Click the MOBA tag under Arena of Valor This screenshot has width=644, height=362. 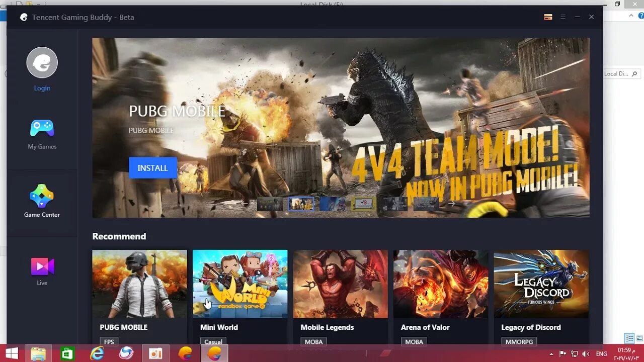tap(414, 342)
